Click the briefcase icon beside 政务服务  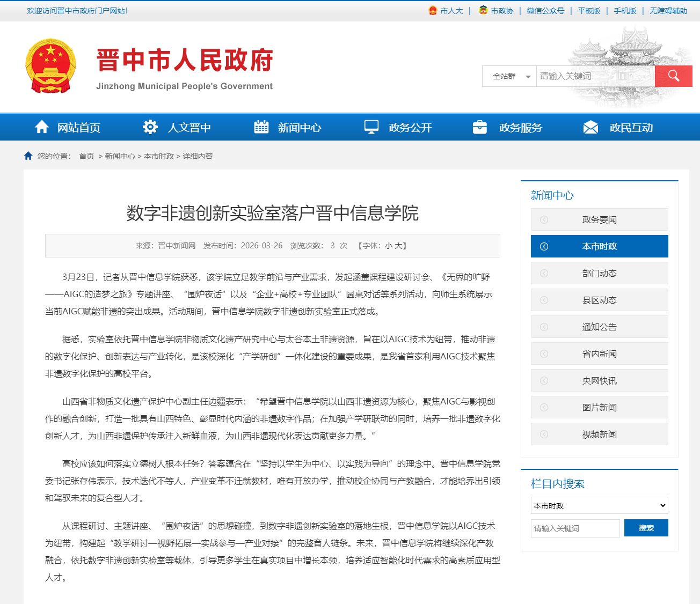(x=479, y=127)
